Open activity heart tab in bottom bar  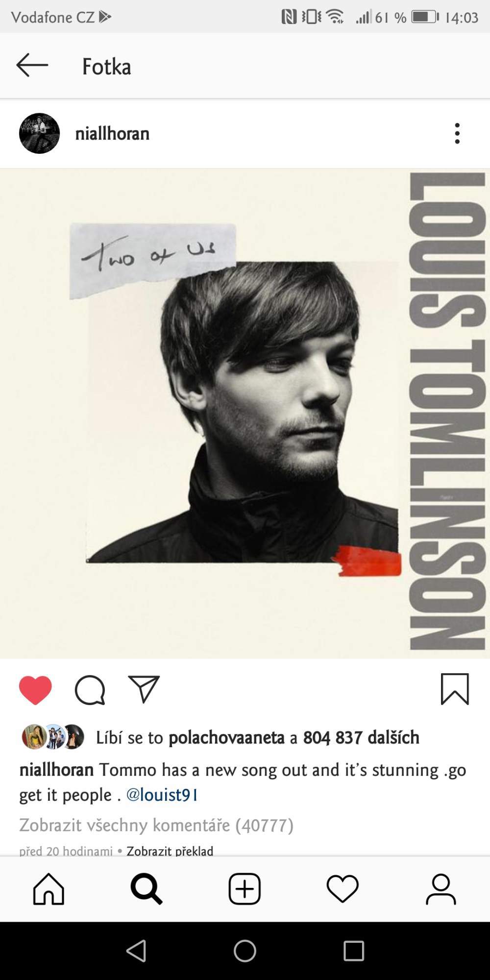coord(343,889)
